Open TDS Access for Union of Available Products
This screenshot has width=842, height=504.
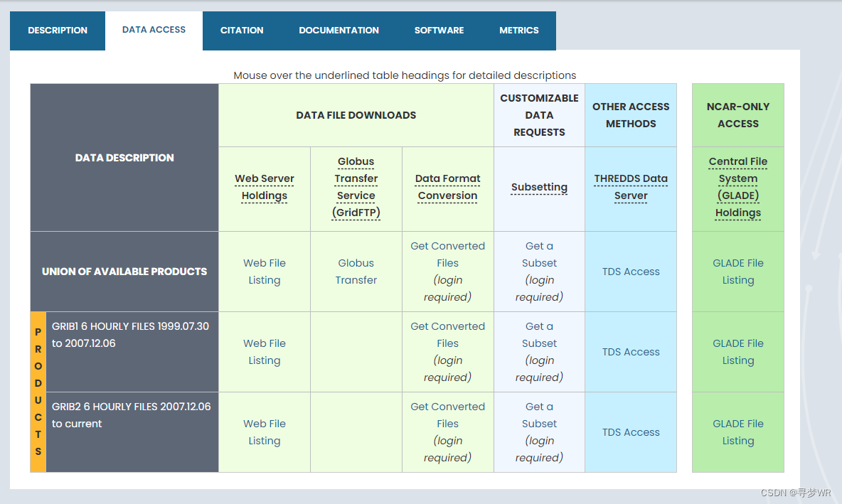click(631, 272)
